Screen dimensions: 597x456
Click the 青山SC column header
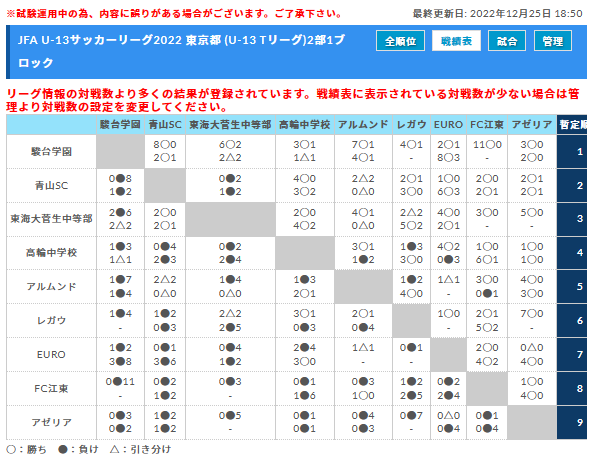tap(165, 124)
